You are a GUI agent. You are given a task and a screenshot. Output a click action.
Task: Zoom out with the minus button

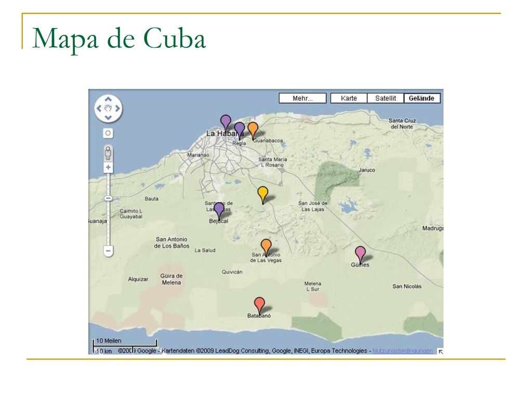click(x=108, y=251)
